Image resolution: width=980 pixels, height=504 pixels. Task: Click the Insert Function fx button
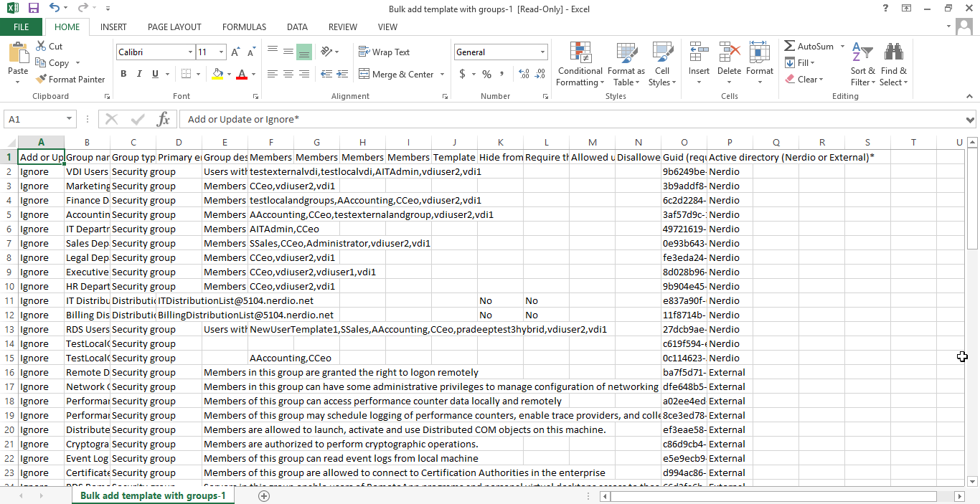coord(163,119)
